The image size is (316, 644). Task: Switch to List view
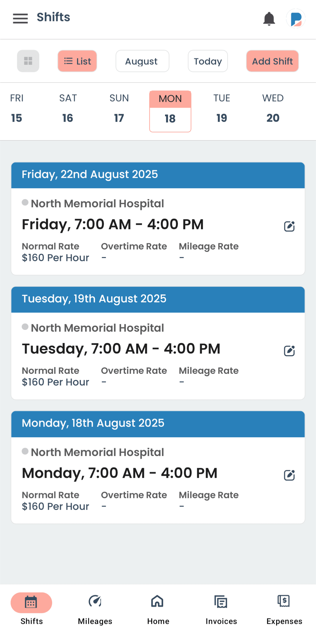pos(77,61)
